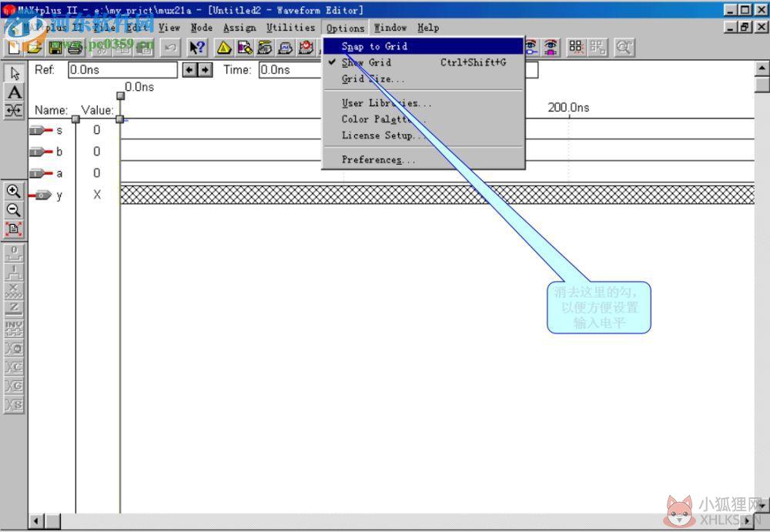This screenshot has width=770, height=532.
Task: Select the waveform editing tool
Action: click(14, 111)
